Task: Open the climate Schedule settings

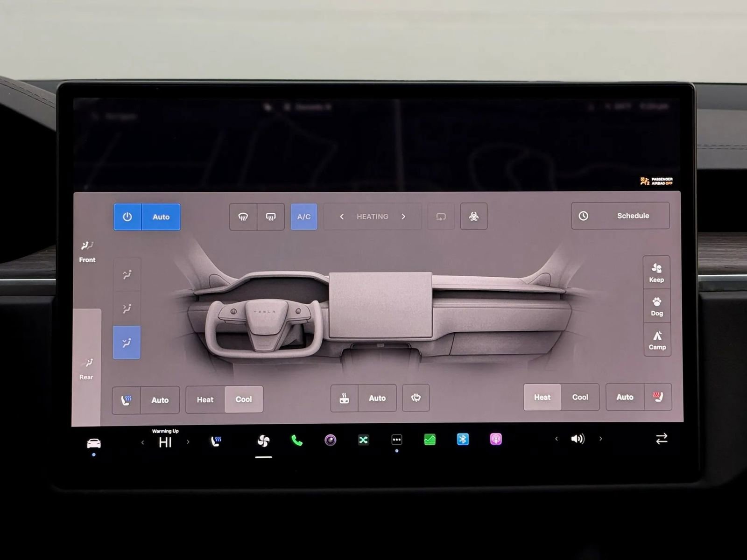Action: tap(620, 216)
